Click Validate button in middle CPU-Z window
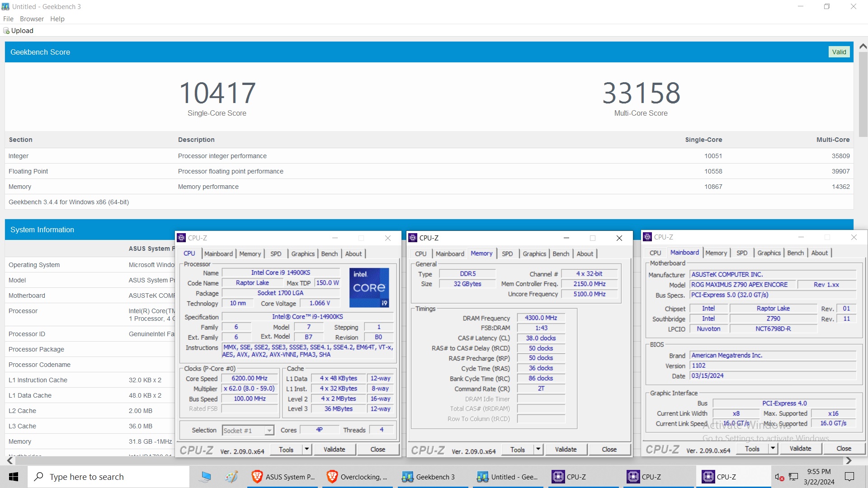The height and width of the screenshot is (488, 868). pyautogui.click(x=566, y=449)
